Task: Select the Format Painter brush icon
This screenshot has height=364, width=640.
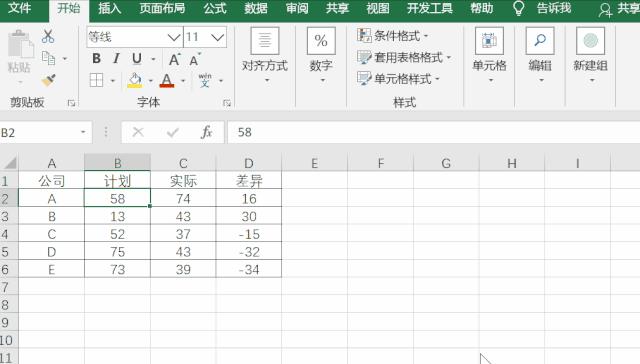Action: [x=49, y=80]
